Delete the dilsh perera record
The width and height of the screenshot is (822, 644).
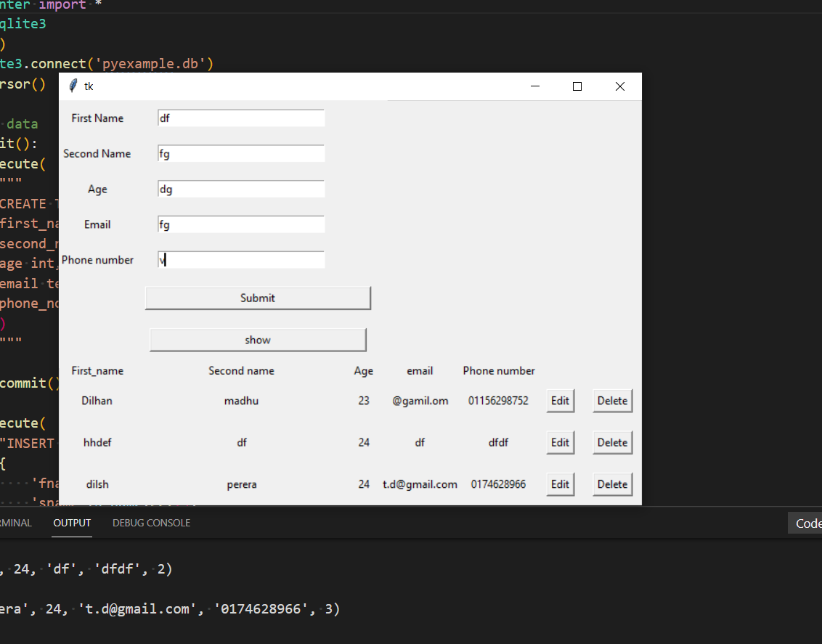click(612, 485)
